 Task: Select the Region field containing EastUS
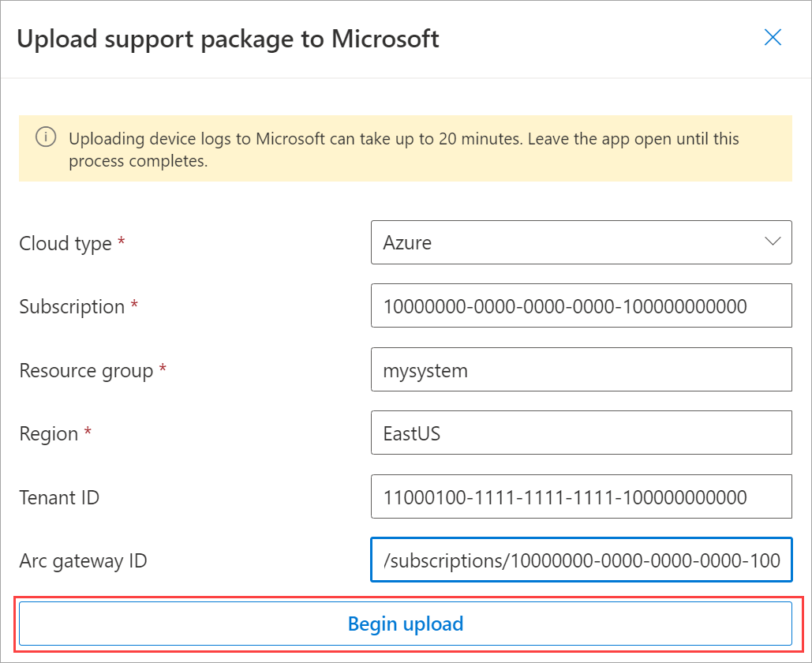click(x=581, y=433)
